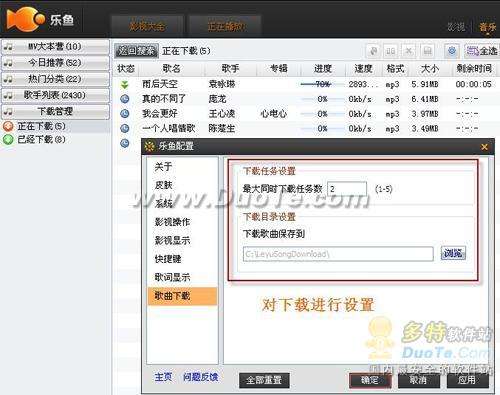Viewport: 500px width, 395px height.
Task: Close the 乐鱼配置 dialog
Action: pos(485,147)
